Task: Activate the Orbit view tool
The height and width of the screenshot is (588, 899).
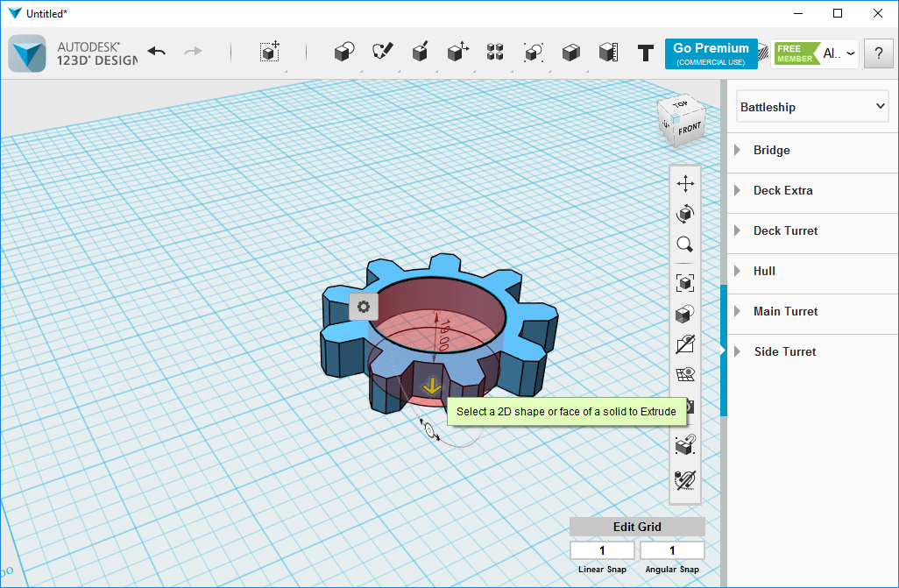Action: [685, 213]
